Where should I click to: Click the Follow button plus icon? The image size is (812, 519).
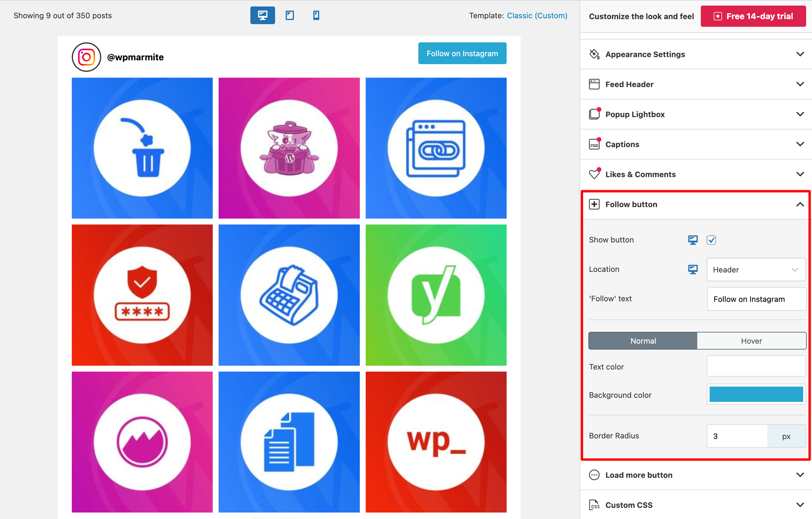[594, 204]
